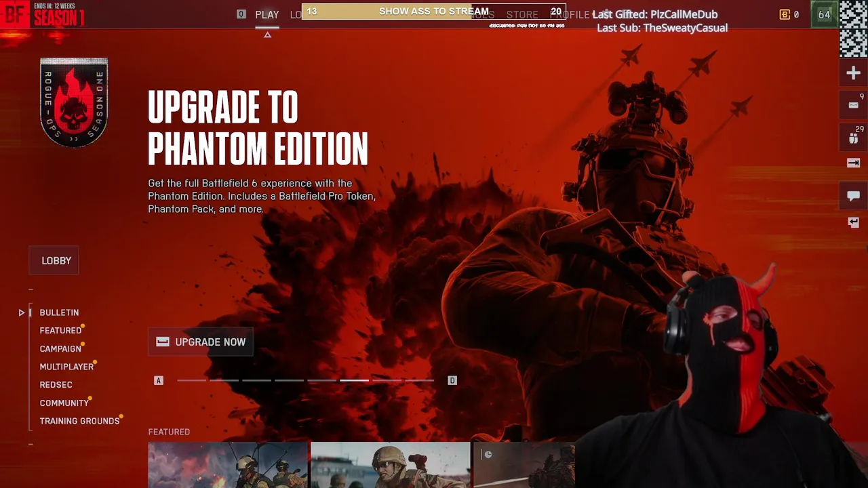Click the UPGRADE NOW button
868x488 pixels.
(201, 342)
